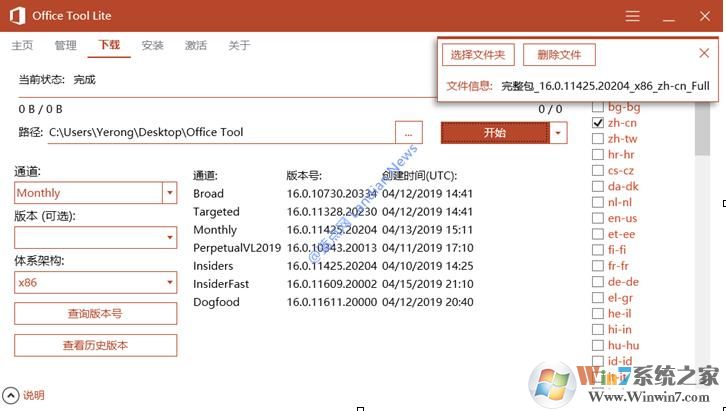This screenshot has height=411, width=726.
Task: Open the 安装 tab
Action: pos(152,45)
